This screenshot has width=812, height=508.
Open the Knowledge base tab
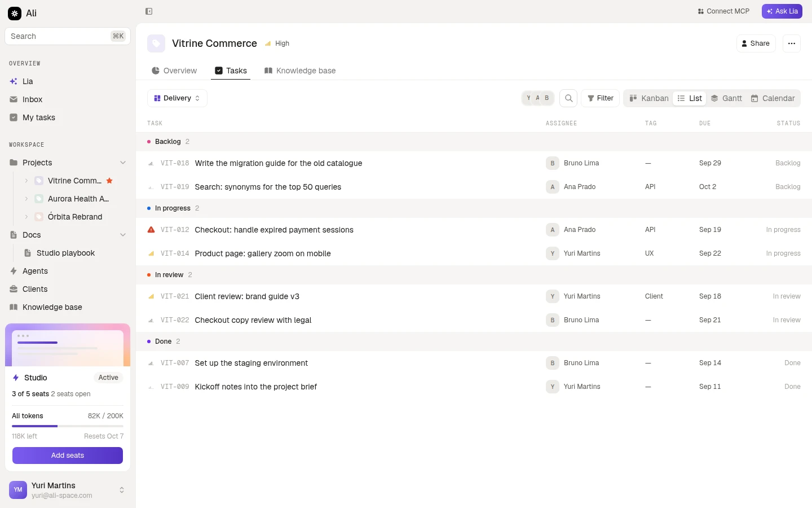click(300, 71)
